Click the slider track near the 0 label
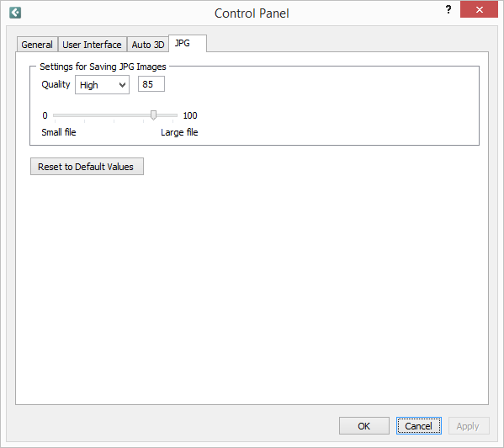The height and width of the screenshot is (448, 504). [58, 115]
